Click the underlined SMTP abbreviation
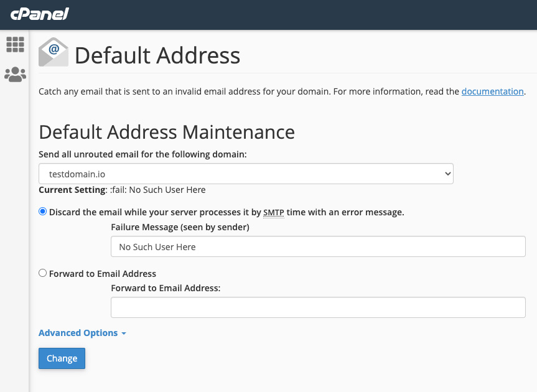 click(x=273, y=212)
